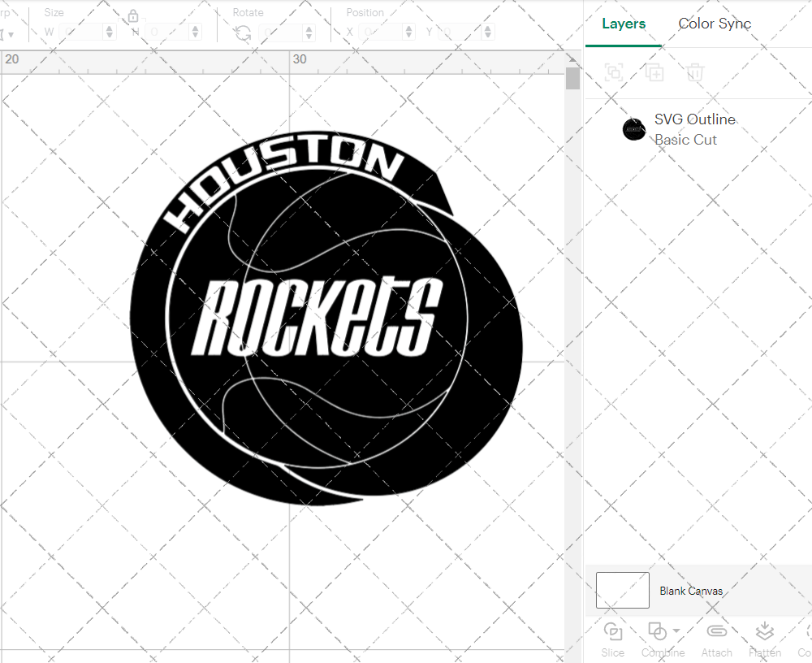This screenshot has width=812, height=663.
Task: Click the width stepper up arrow
Action: pyautogui.click(x=110, y=28)
